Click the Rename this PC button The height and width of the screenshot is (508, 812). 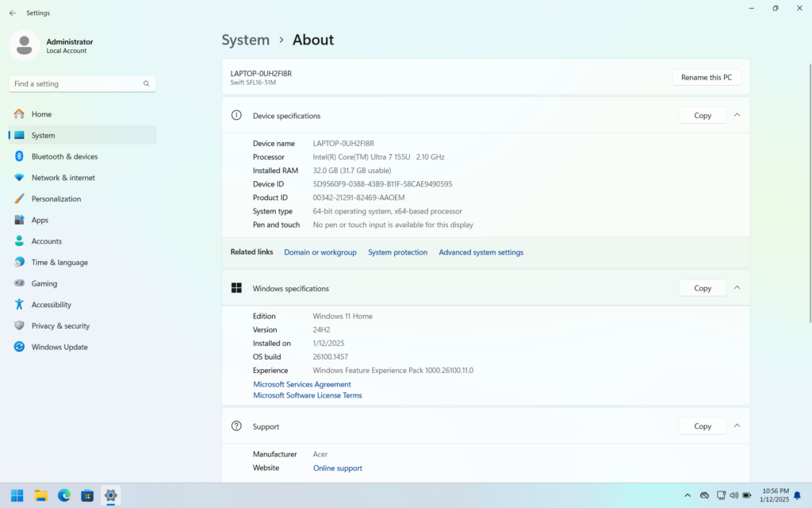[x=707, y=77]
